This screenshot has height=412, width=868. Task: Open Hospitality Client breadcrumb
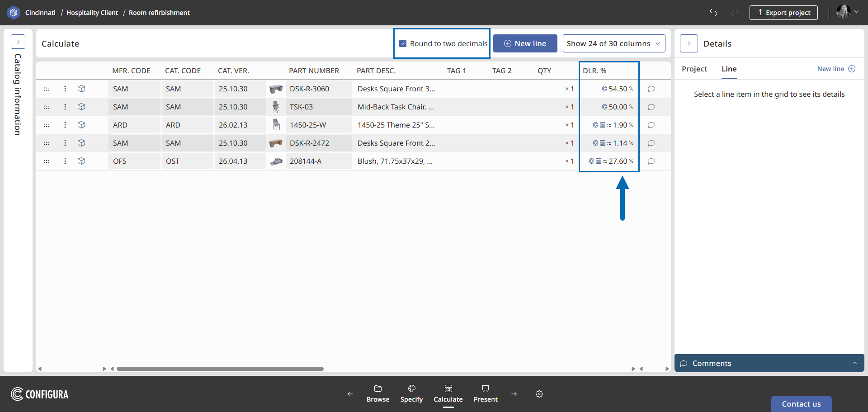click(92, 13)
